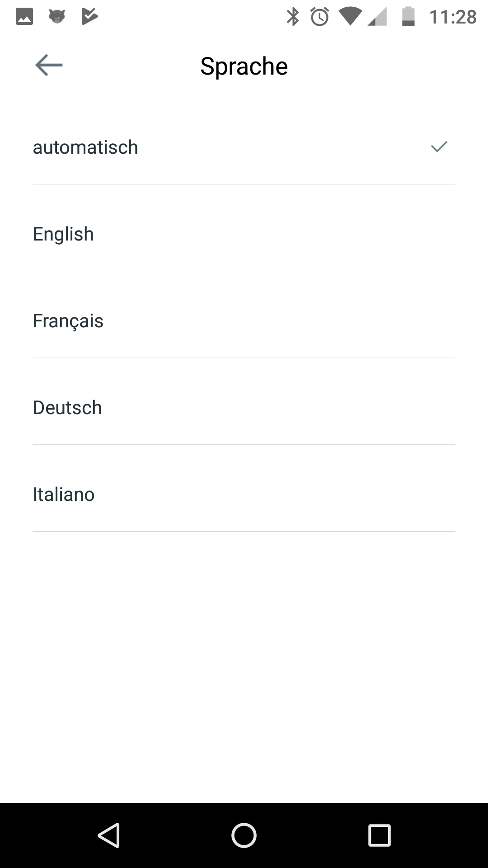Pick Italiano from the list
The height and width of the screenshot is (868, 488).
(x=64, y=495)
